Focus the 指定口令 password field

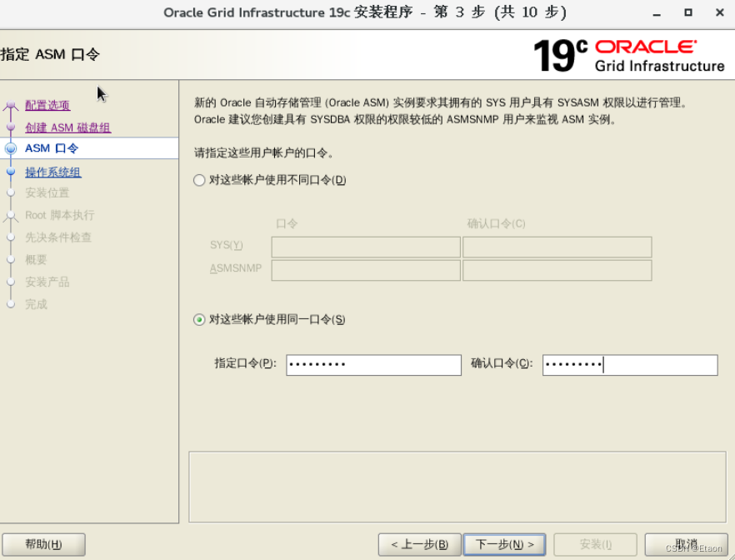point(373,365)
